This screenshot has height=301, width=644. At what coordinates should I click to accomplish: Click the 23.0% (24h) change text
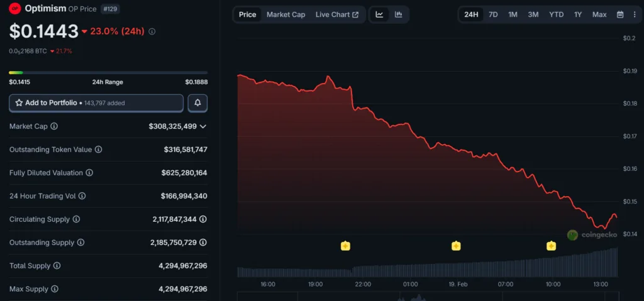pyautogui.click(x=117, y=31)
